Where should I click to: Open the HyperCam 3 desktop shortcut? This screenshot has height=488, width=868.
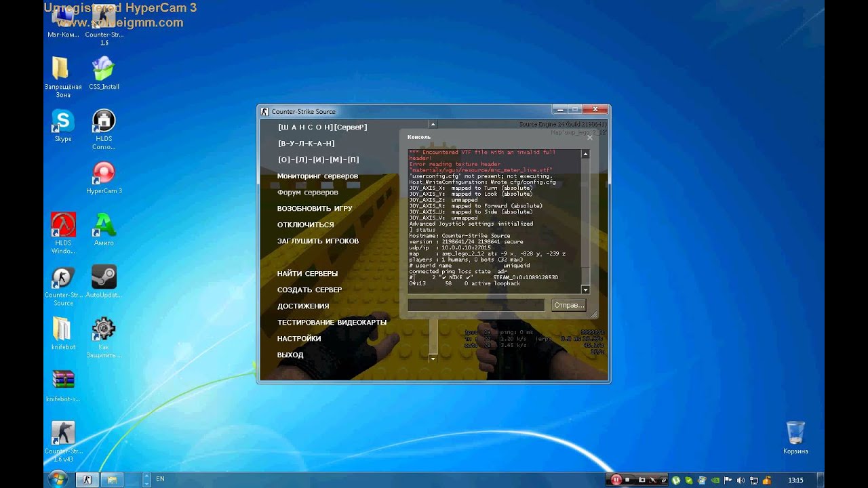click(104, 178)
